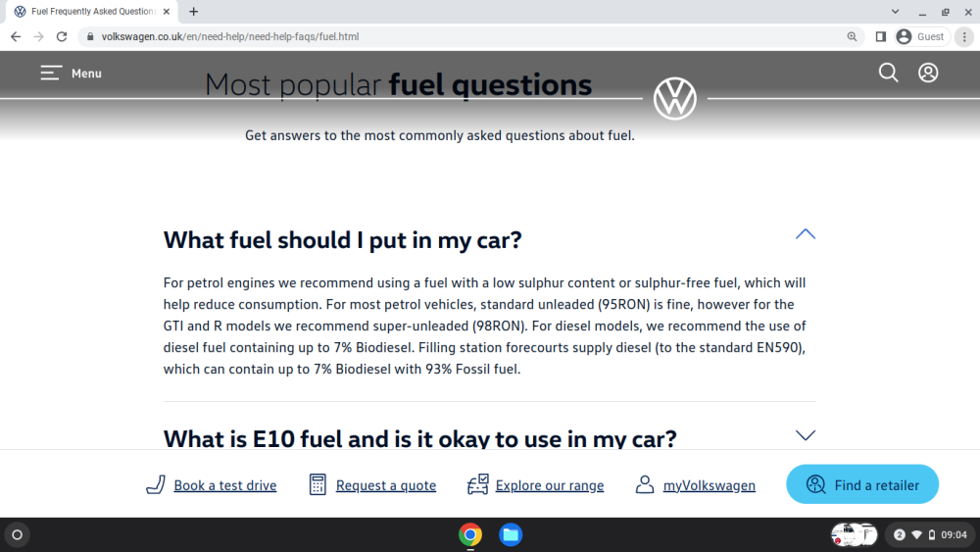Viewport: 980px width, 552px height.
Task: Click the Volkswagen VW logo
Action: (x=675, y=99)
